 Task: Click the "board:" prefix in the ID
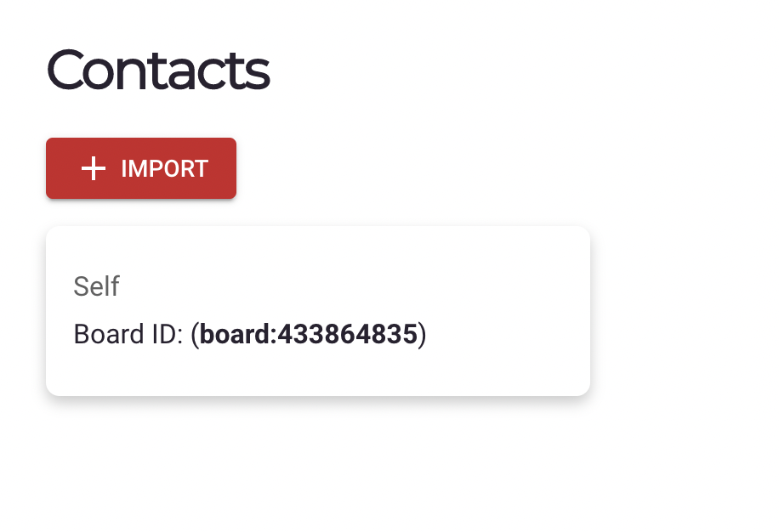(238, 334)
